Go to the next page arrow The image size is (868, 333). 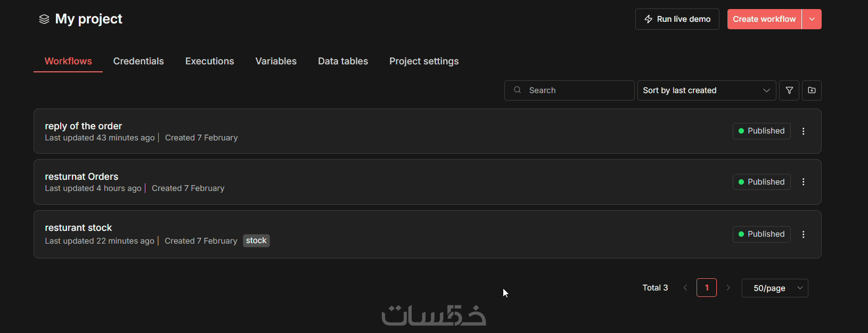[x=728, y=288]
